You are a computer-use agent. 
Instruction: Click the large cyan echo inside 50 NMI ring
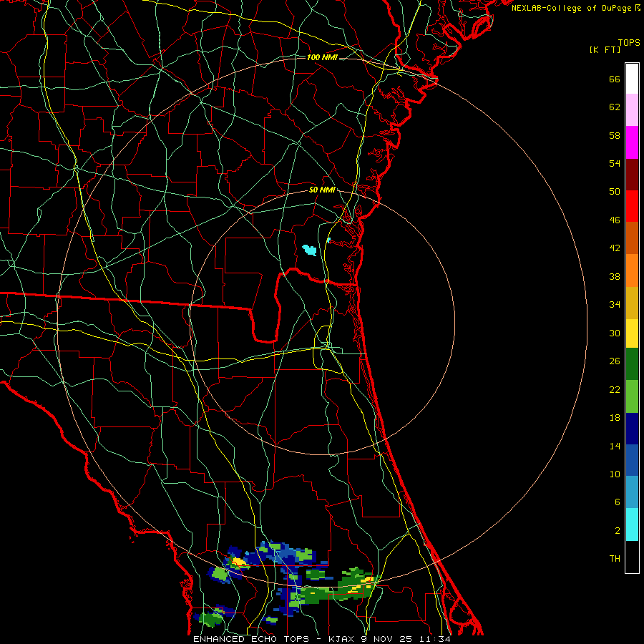310,250
